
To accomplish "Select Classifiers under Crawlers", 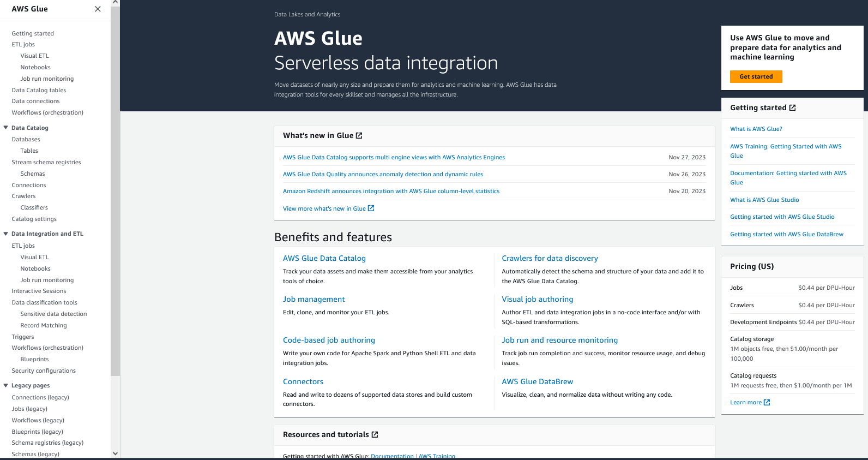I will pos(34,207).
